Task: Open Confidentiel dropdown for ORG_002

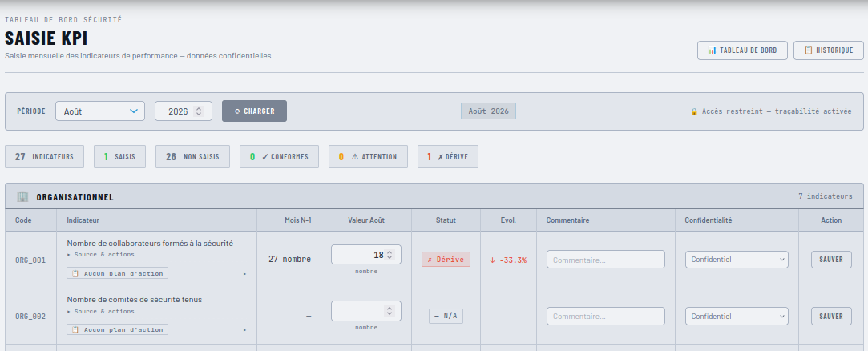Action: click(x=737, y=316)
